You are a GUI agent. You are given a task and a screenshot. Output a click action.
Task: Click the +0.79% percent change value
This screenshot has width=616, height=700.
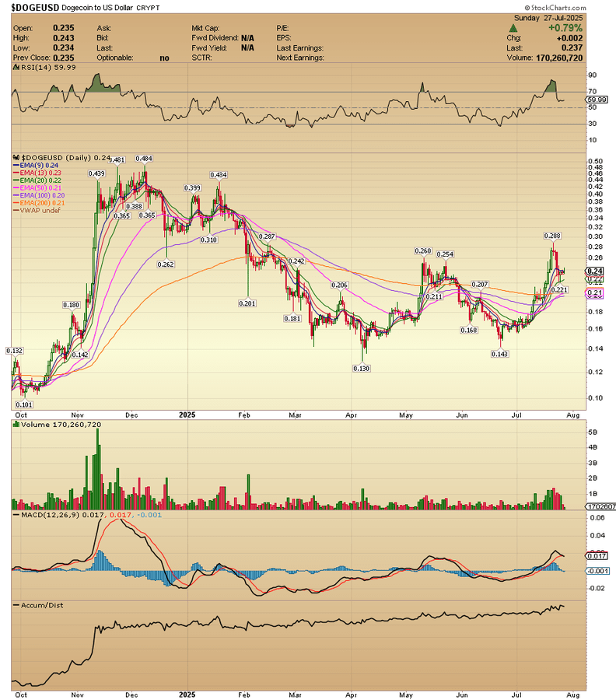(565, 28)
